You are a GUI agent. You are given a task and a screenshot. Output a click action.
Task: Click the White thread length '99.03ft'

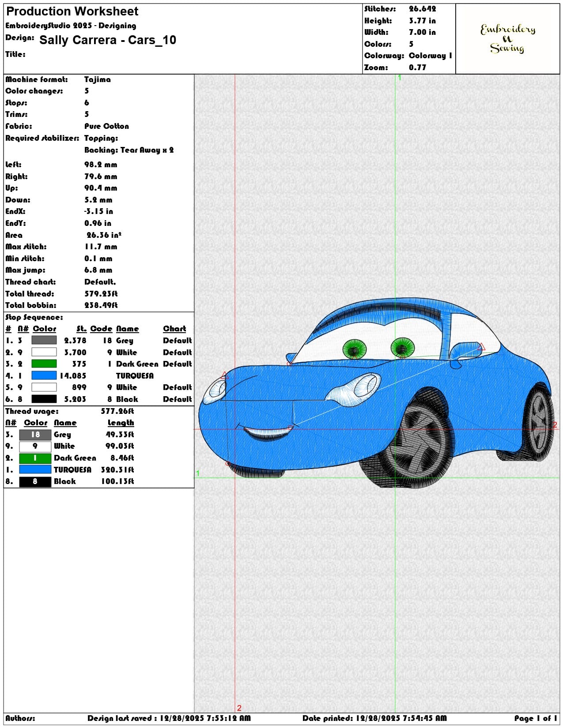pyautogui.click(x=120, y=446)
